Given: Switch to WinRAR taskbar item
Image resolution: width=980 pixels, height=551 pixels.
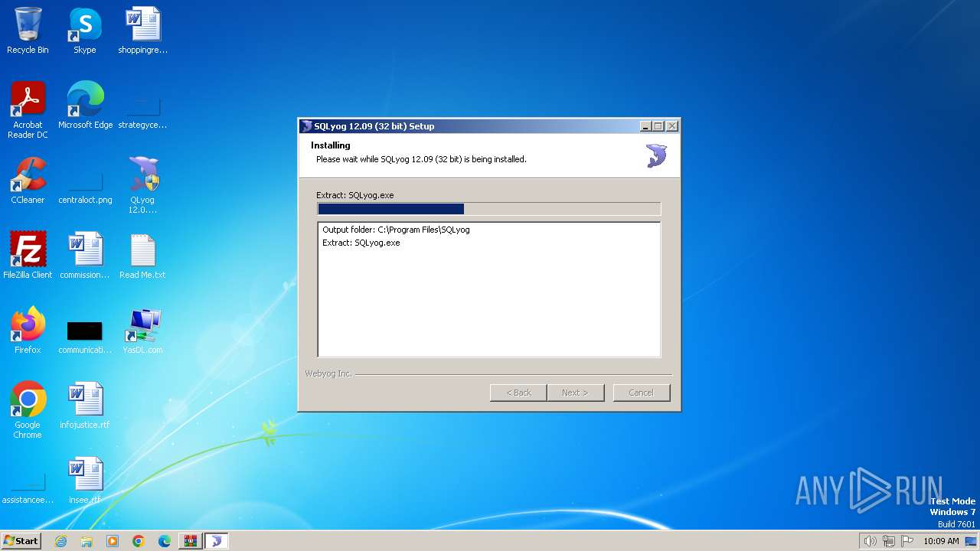Looking at the screenshot, I should 191,541.
